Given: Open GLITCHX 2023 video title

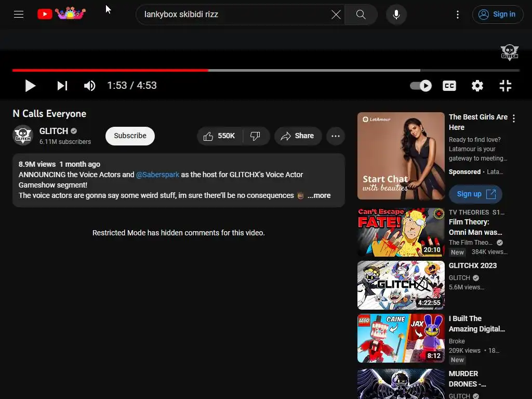Looking at the screenshot, I should [473, 265].
